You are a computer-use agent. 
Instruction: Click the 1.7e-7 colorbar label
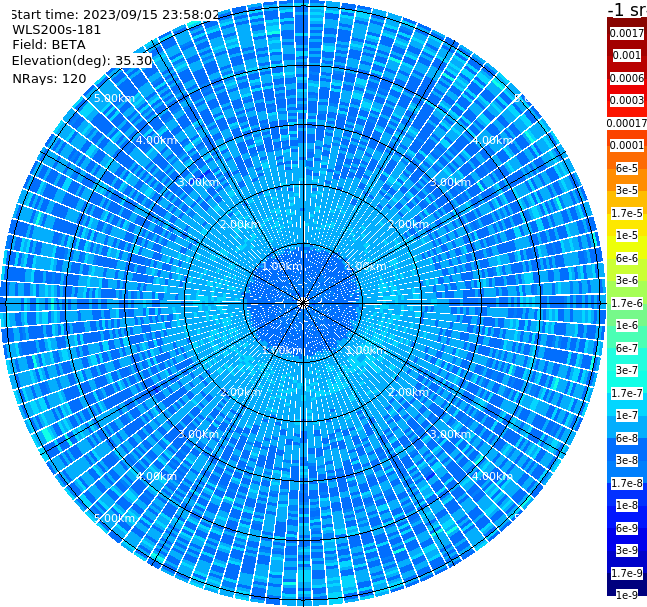627,393
